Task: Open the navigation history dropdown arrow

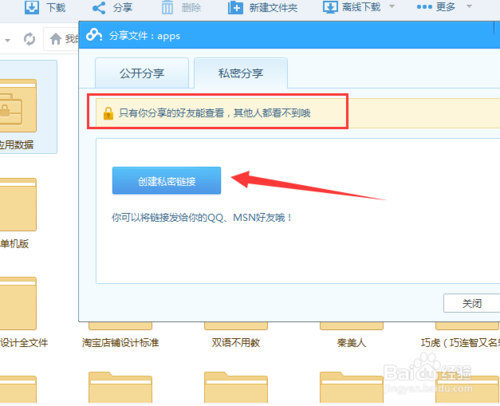Action: [x=7, y=40]
